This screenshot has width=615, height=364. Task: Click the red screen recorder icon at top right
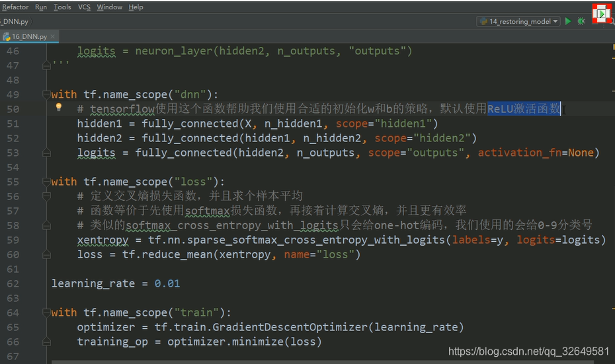click(x=601, y=14)
